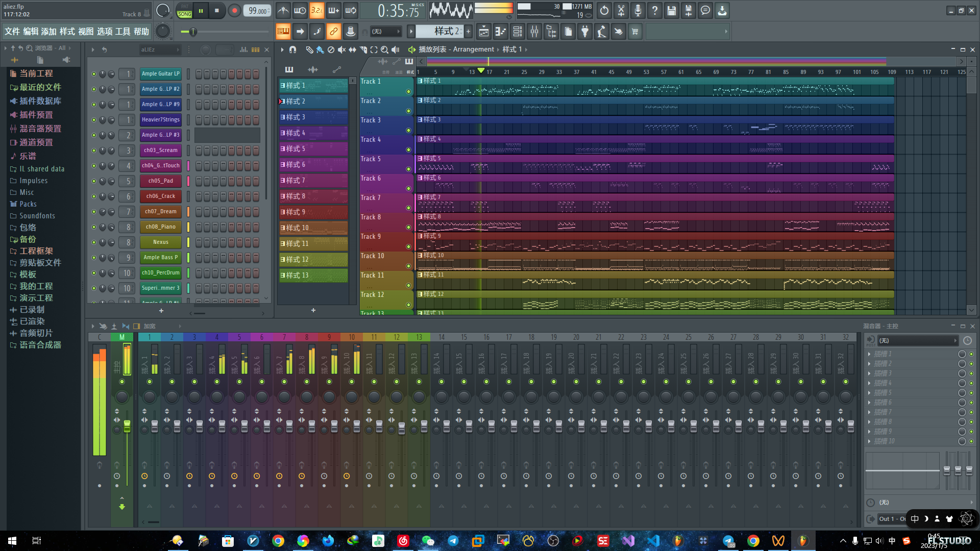
Task: Open the Playlist view icon
Action: pyautogui.click(x=484, y=32)
